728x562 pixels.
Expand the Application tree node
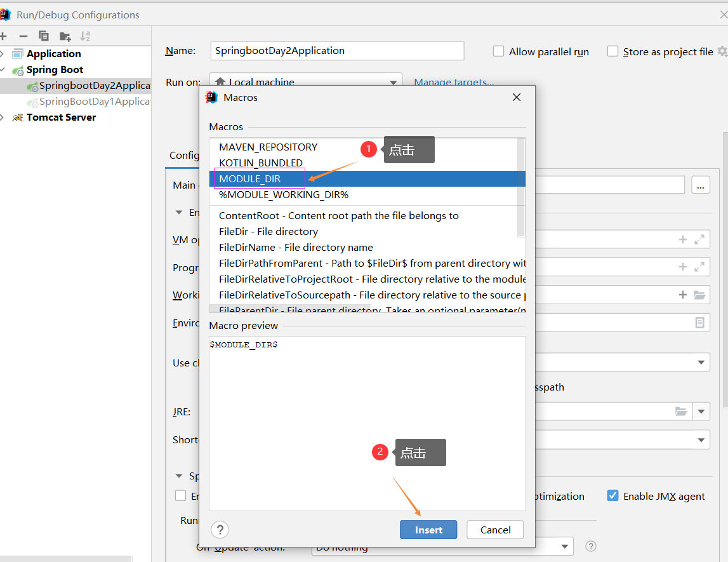[2, 54]
